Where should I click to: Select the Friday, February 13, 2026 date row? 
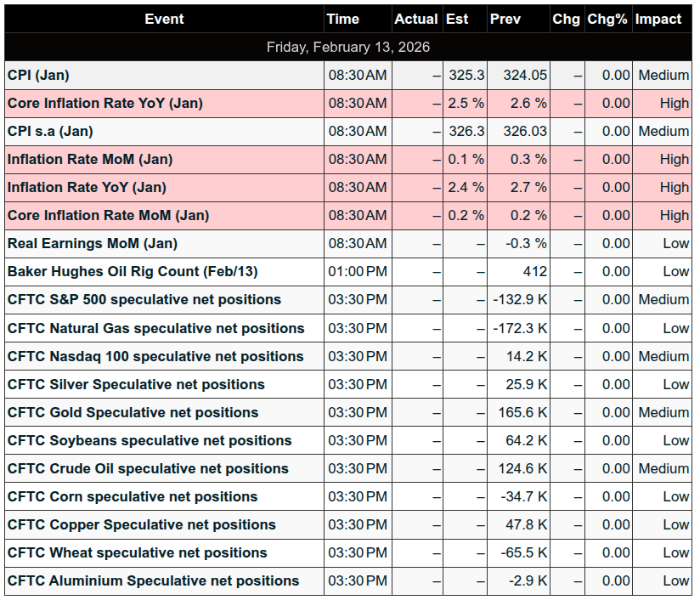coord(348,47)
